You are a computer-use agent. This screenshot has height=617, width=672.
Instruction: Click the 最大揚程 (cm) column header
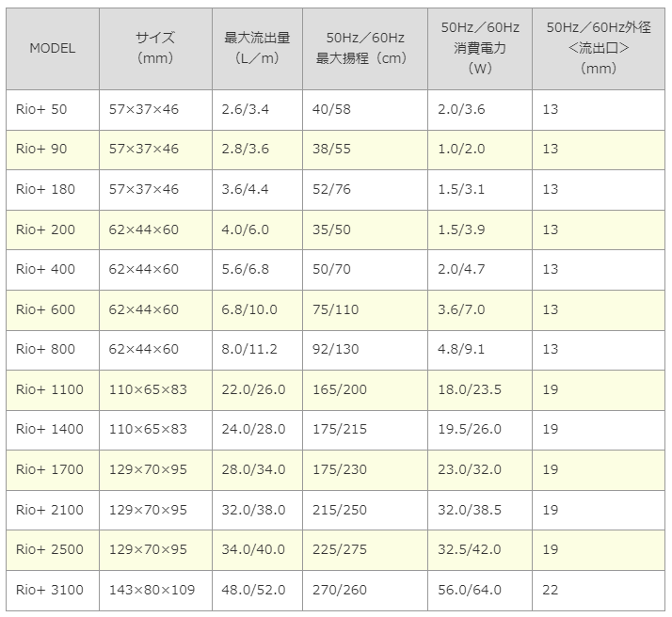364,48
